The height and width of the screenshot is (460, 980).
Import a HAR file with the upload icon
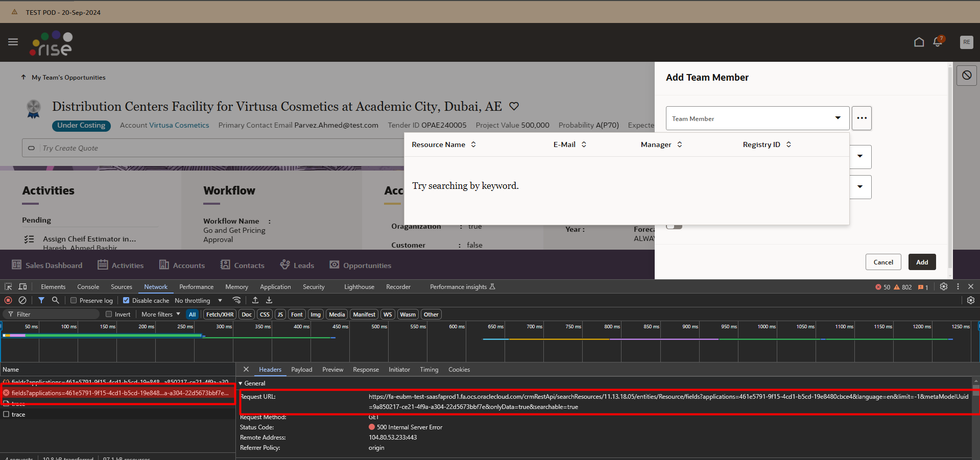pyautogui.click(x=255, y=300)
